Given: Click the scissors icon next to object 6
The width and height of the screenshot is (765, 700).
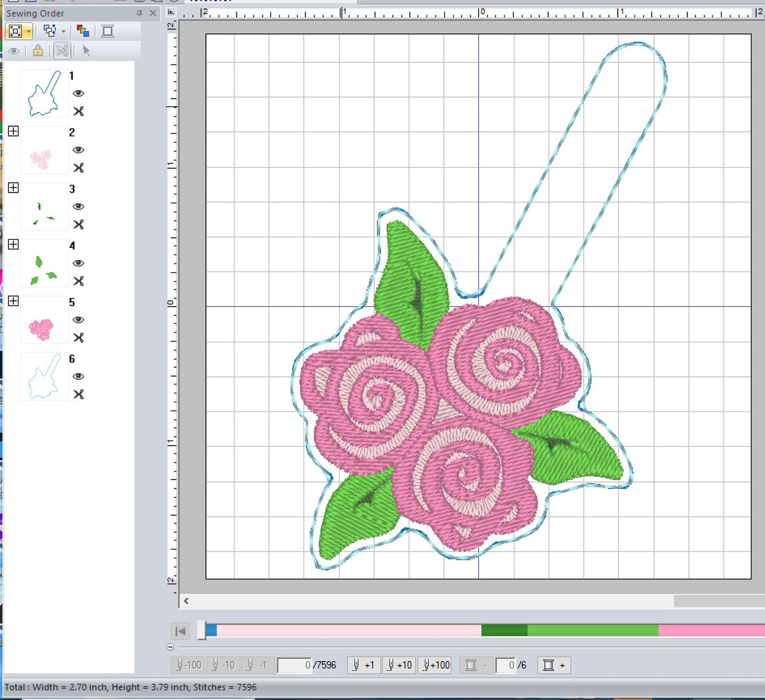Looking at the screenshot, I should click(78, 395).
